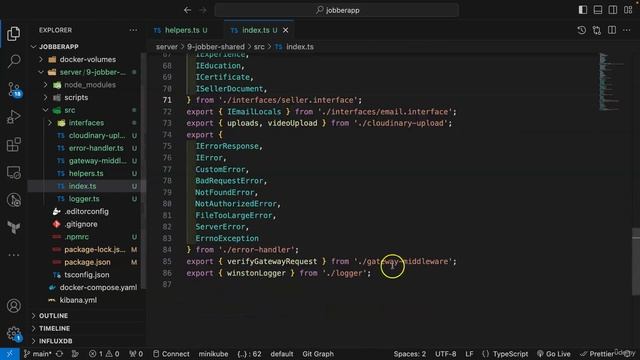Click the src breadcrumb segment

click(x=259, y=47)
